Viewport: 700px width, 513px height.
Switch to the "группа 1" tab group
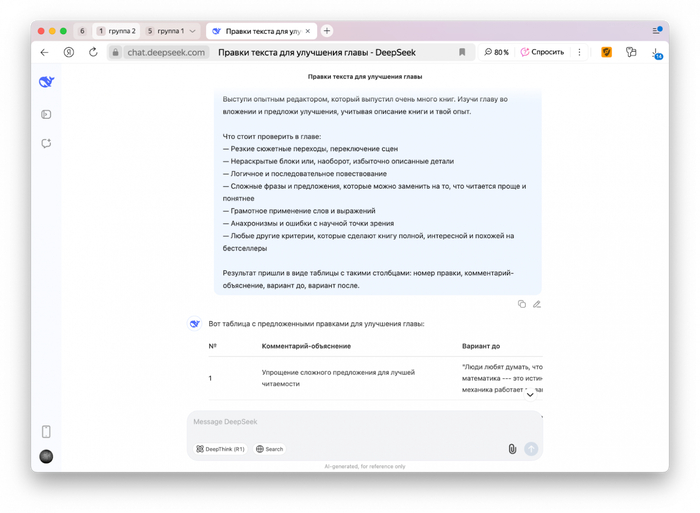(x=165, y=31)
